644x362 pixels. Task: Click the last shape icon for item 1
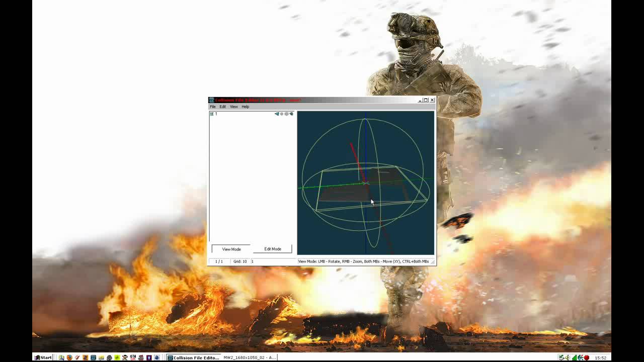[x=291, y=114]
